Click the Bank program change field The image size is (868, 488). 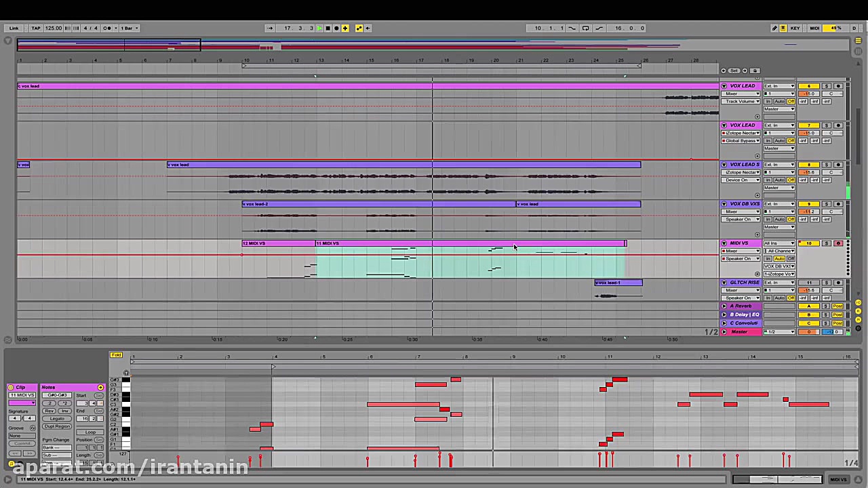(57, 448)
